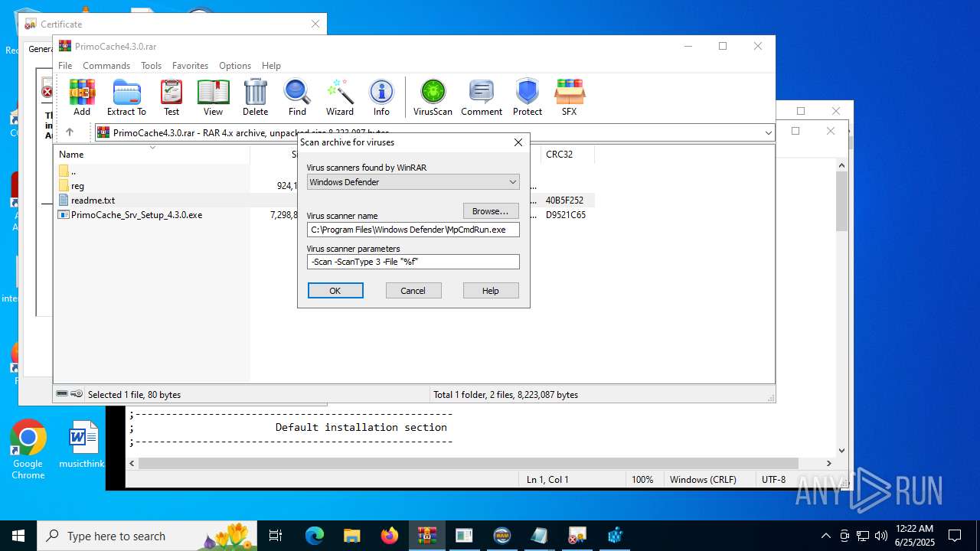Click the virus scanner name field

(x=413, y=230)
